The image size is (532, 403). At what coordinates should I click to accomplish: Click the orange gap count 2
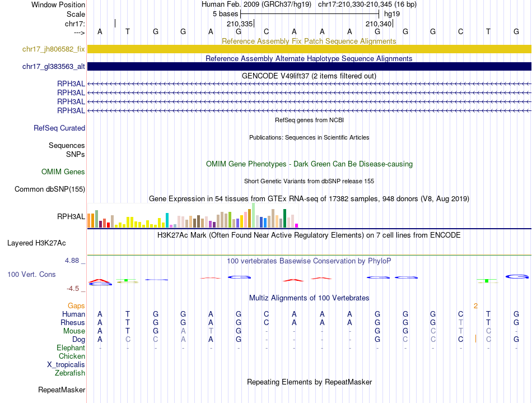click(x=475, y=306)
